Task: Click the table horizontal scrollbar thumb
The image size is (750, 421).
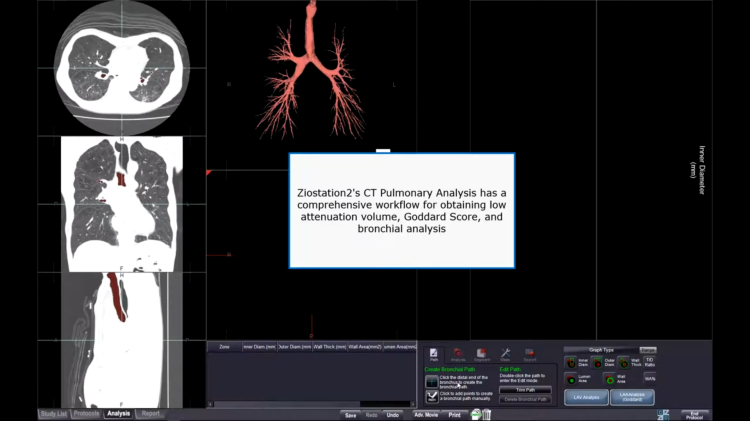Action: tap(287, 404)
